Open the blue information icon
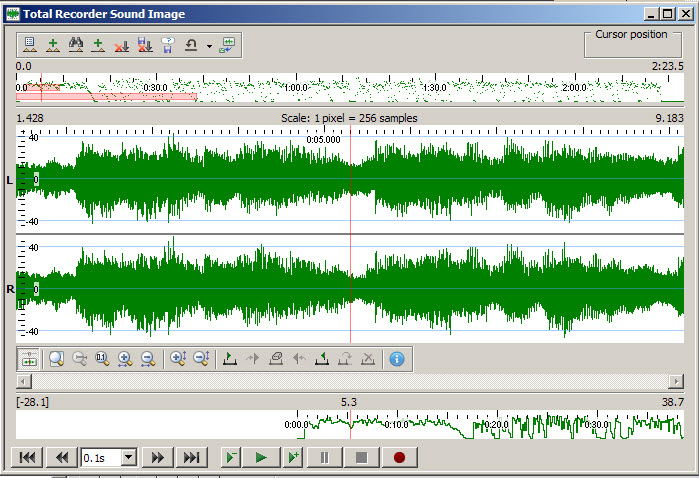 tap(397, 359)
